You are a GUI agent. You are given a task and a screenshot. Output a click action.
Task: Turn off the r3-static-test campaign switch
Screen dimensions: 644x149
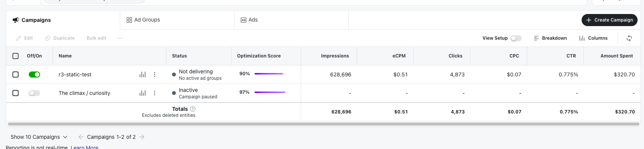pyautogui.click(x=34, y=74)
